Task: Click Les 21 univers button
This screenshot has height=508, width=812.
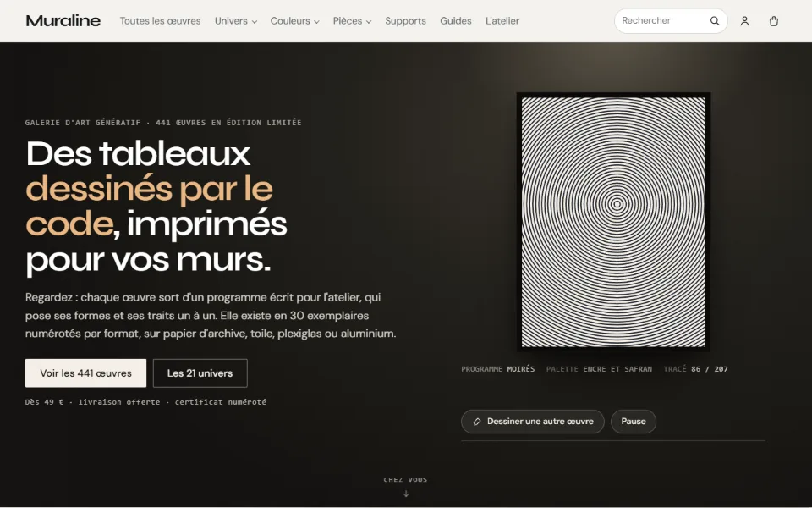Action: [200, 373]
